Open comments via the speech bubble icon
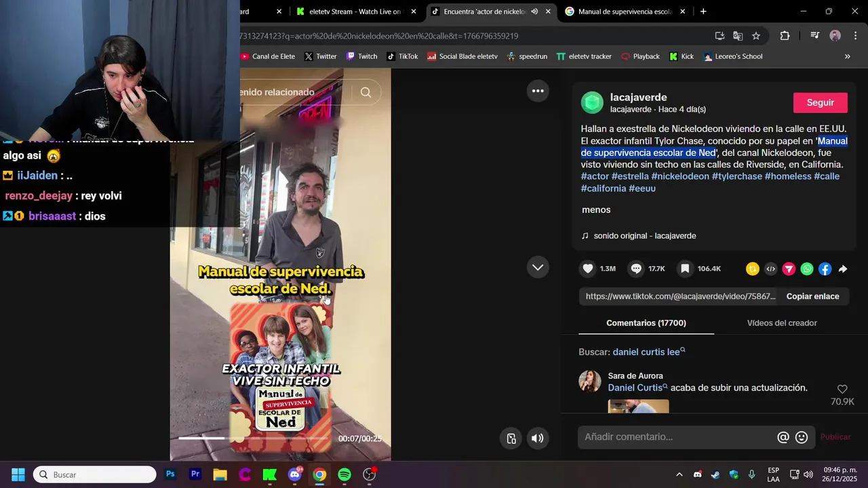The height and width of the screenshot is (488, 868). coord(636,268)
